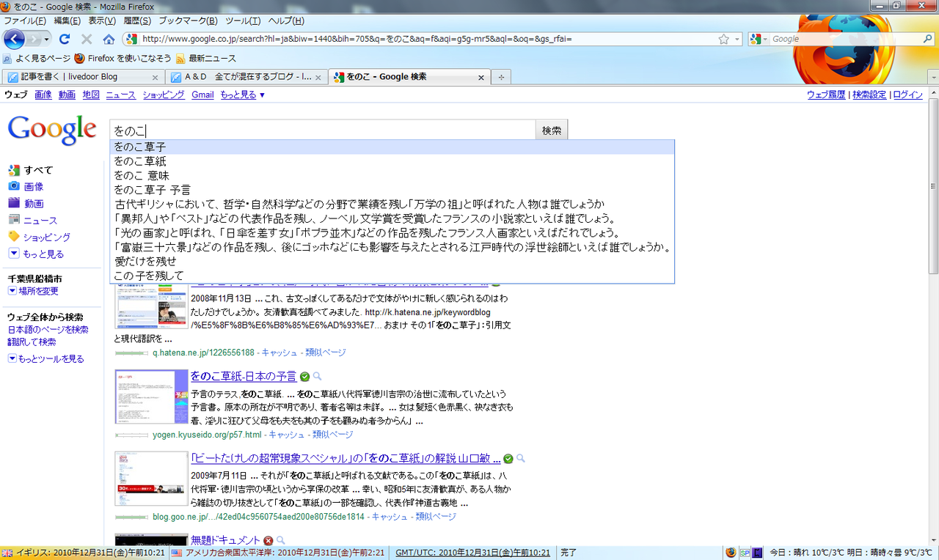Open the ブックマーク(B) menu

click(188, 21)
